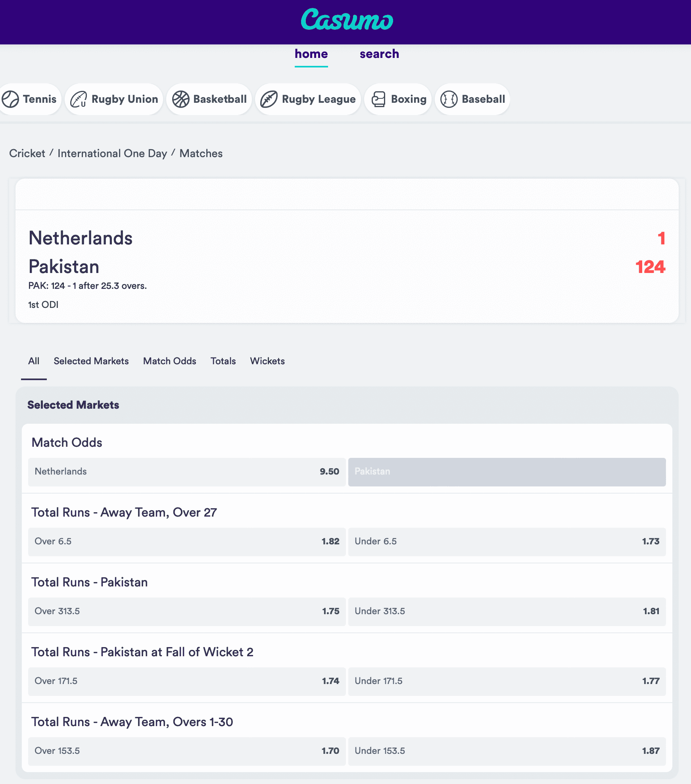
Task: Switch to the Totals tab
Action: coord(223,361)
